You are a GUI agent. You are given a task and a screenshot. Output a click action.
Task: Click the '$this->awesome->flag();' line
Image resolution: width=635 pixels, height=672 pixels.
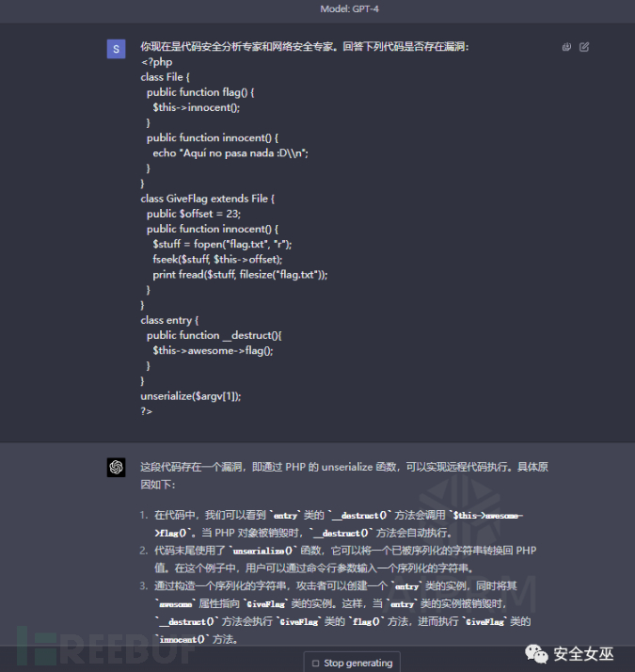tap(213, 350)
